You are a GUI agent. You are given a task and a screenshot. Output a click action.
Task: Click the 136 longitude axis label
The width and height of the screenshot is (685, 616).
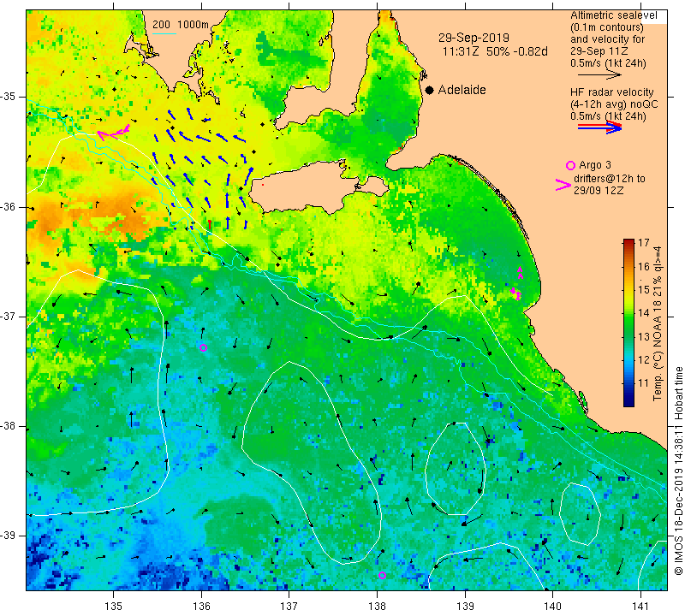[x=201, y=607]
